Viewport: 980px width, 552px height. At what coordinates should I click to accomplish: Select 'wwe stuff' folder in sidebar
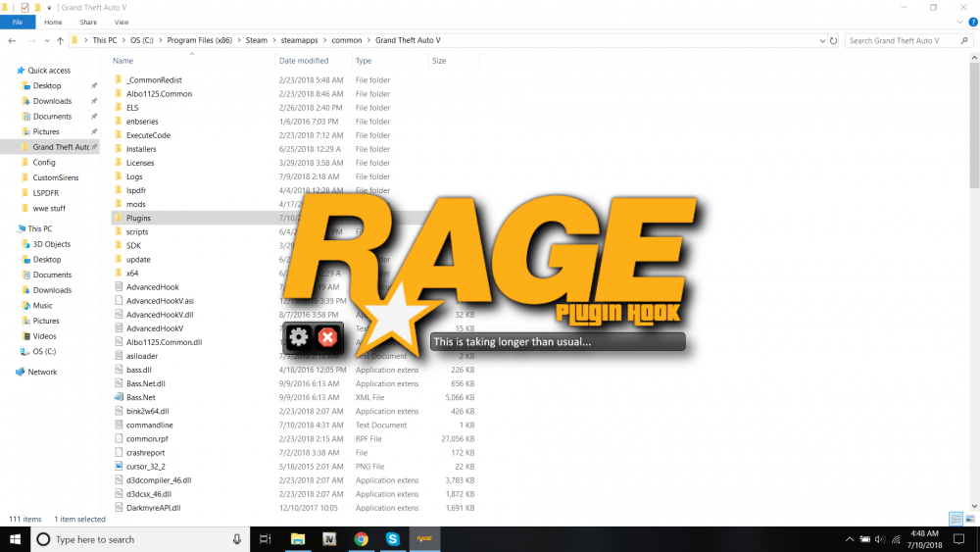tap(49, 208)
